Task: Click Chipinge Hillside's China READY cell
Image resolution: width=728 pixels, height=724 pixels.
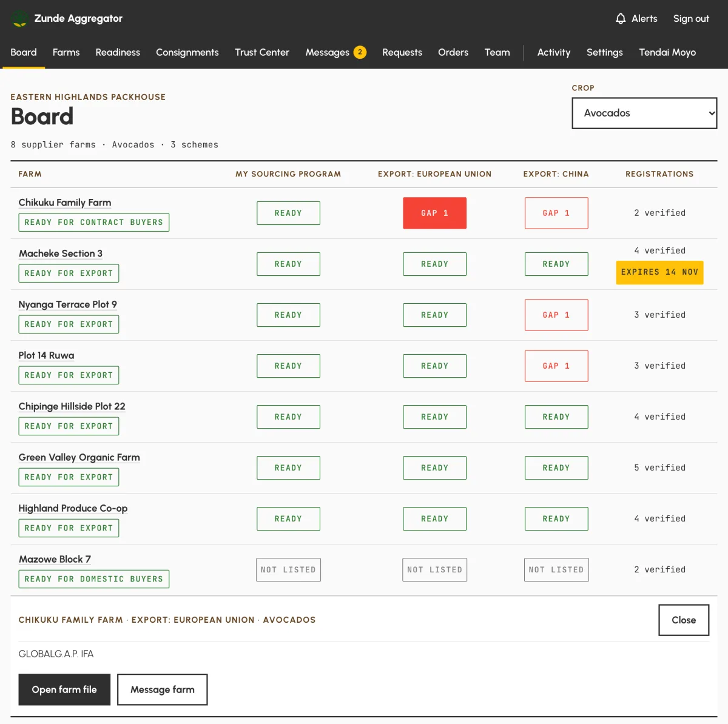Action: click(x=556, y=417)
